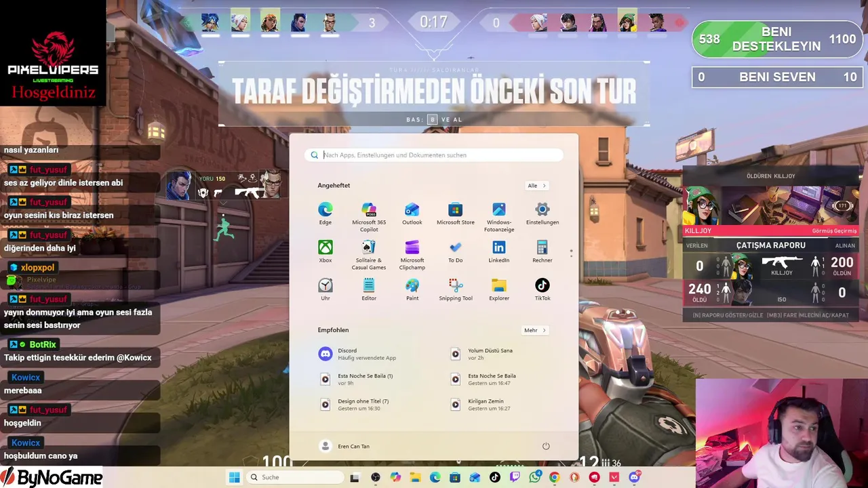868x488 pixels.
Task: Open Microsoft 365 Copilot pinned app
Action: tap(369, 217)
